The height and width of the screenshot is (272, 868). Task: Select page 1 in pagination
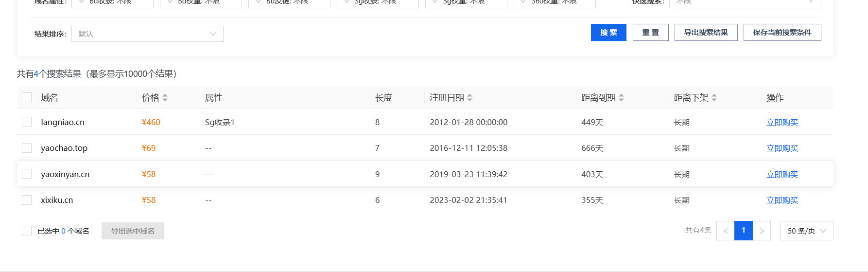click(743, 231)
